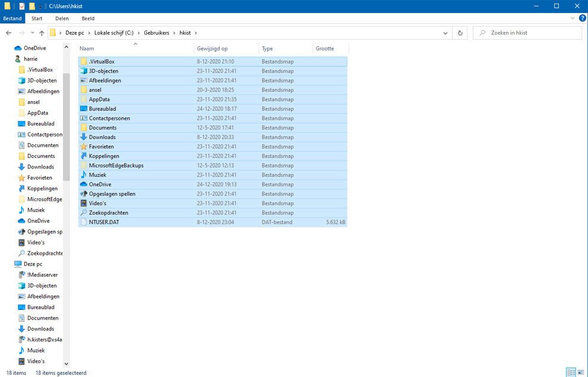
Task: Select the Bureaublad icon in file list
Action: coord(84,109)
